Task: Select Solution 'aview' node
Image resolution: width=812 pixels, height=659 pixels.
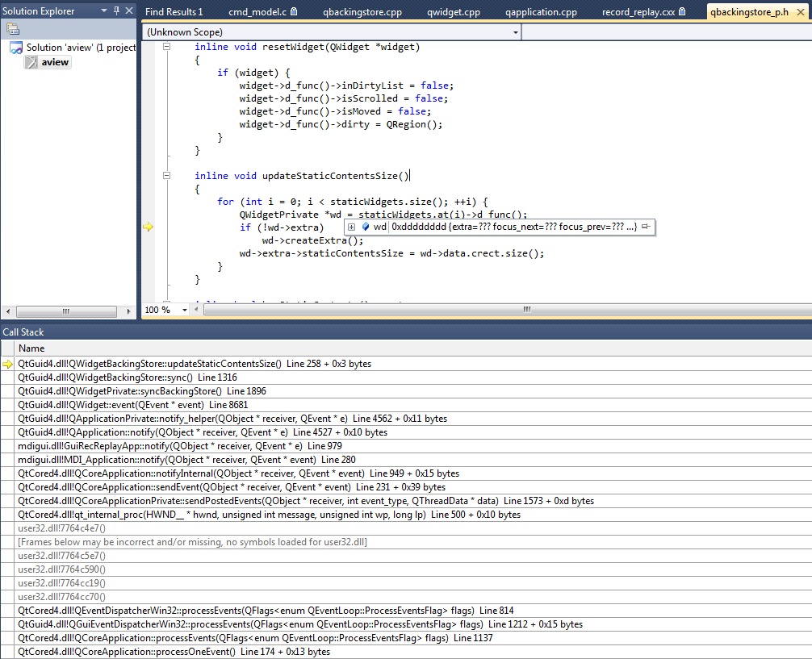Action: point(81,48)
